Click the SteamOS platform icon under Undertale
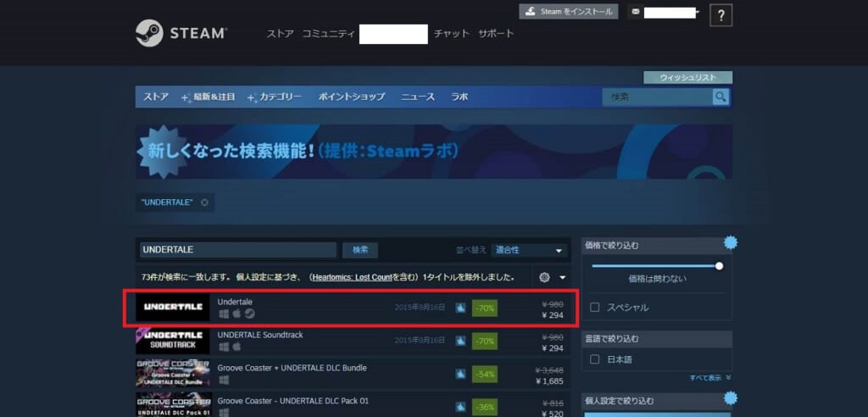This screenshot has height=417, width=868. pyautogui.click(x=250, y=314)
